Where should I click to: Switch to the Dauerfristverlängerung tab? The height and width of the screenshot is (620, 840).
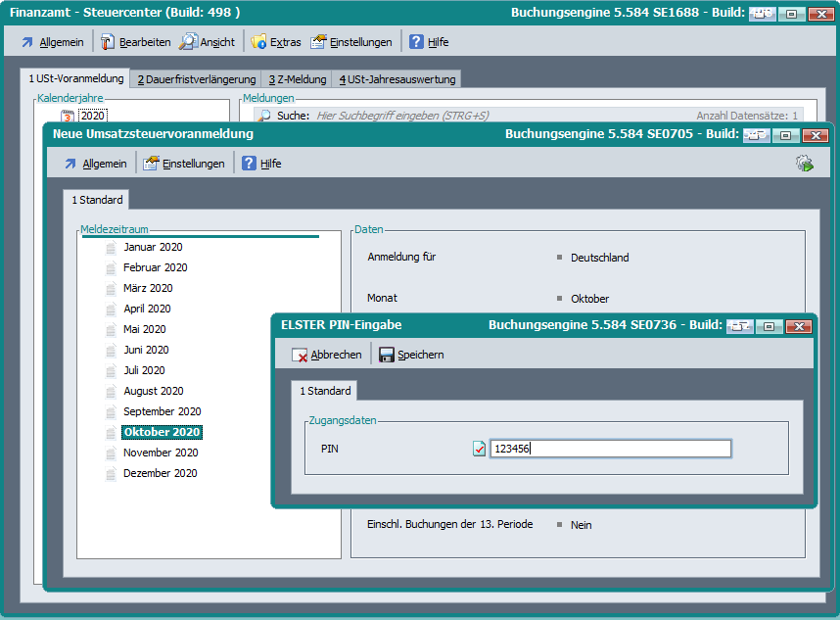coord(196,79)
